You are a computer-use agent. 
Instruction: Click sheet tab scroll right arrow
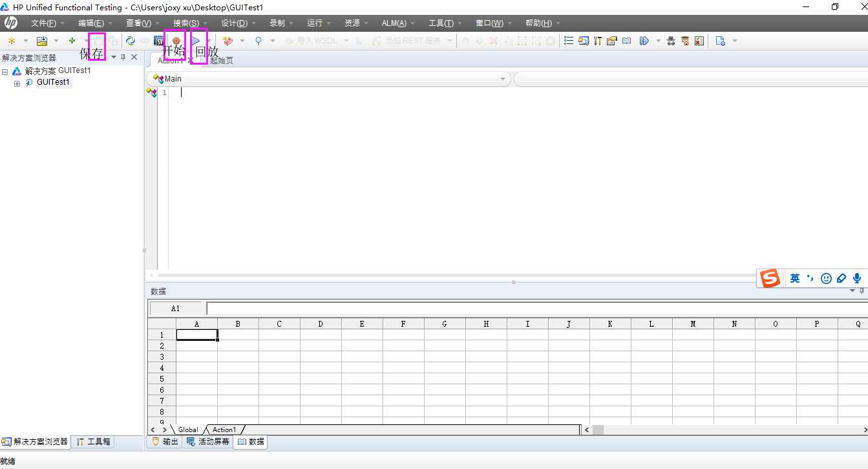[164, 430]
